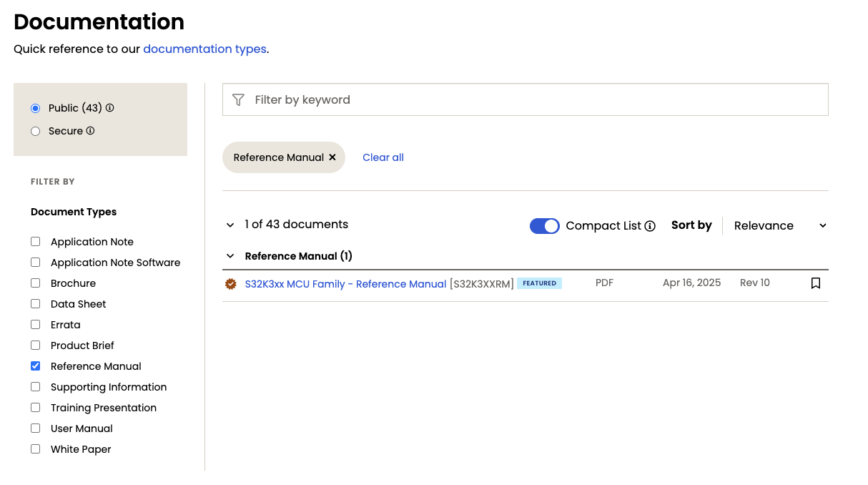
Task: Uncheck the Reference Manual checkbox
Action: pos(36,366)
